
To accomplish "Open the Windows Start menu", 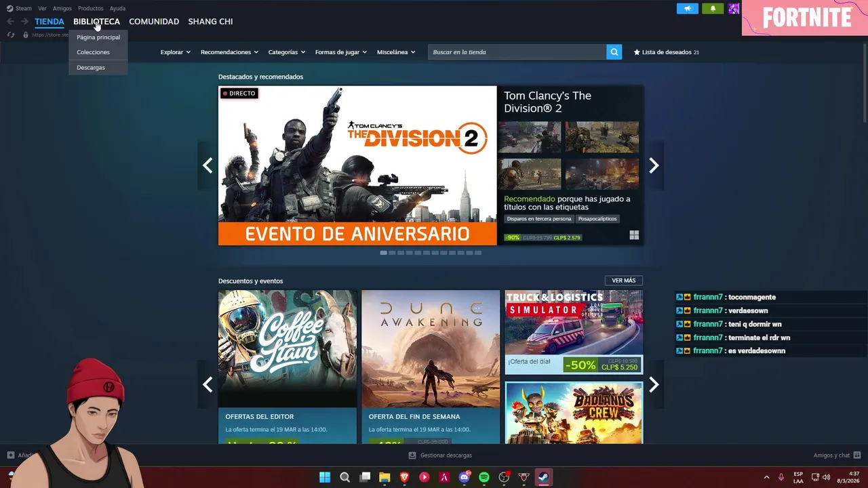I will [325, 477].
